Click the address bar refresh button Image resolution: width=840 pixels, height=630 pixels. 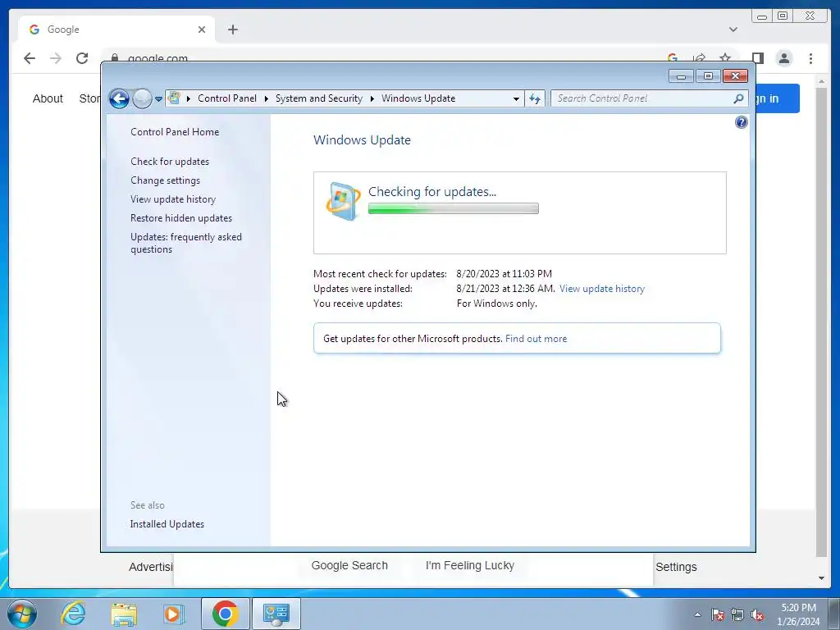(535, 98)
